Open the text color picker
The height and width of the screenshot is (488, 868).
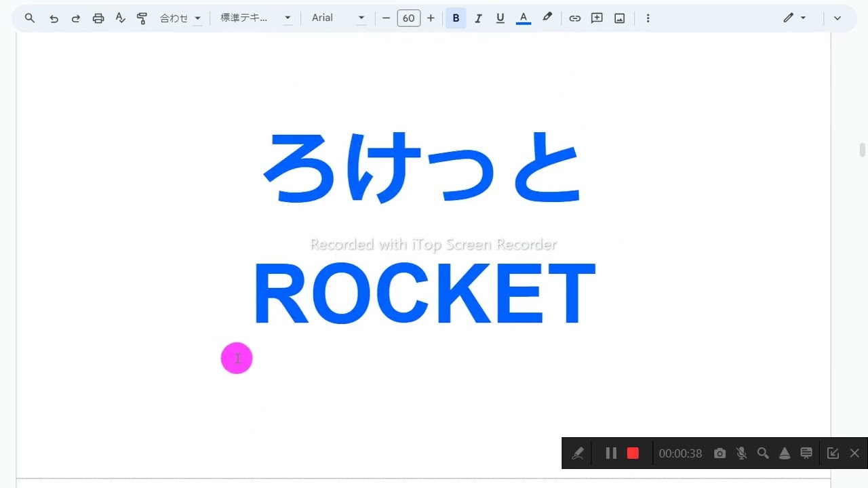[523, 18]
